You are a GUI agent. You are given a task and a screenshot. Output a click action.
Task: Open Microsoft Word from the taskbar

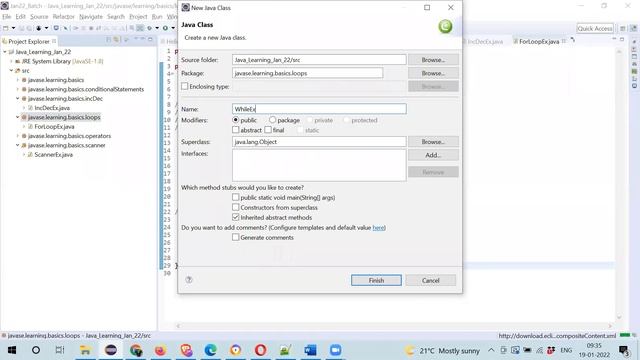click(x=310, y=350)
